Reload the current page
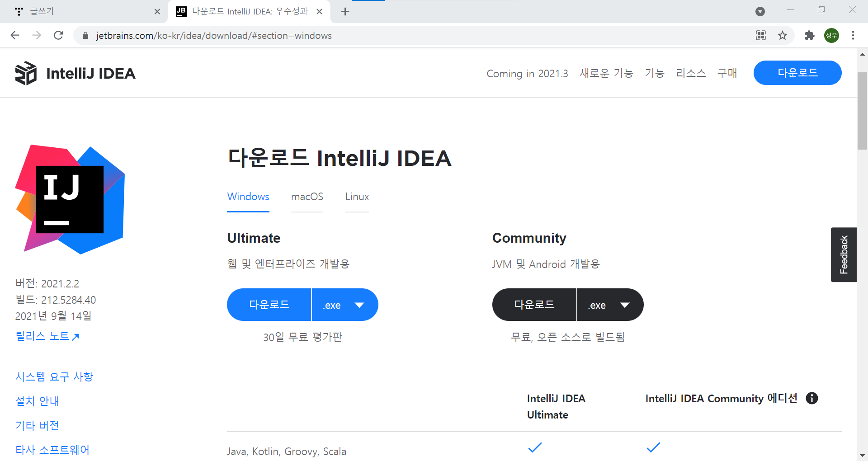Viewport: 868px width, 461px height. [58, 35]
